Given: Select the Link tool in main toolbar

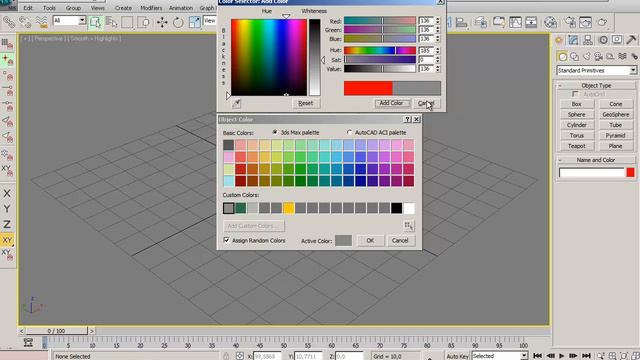Looking at the screenshot, I should pos(9,22).
